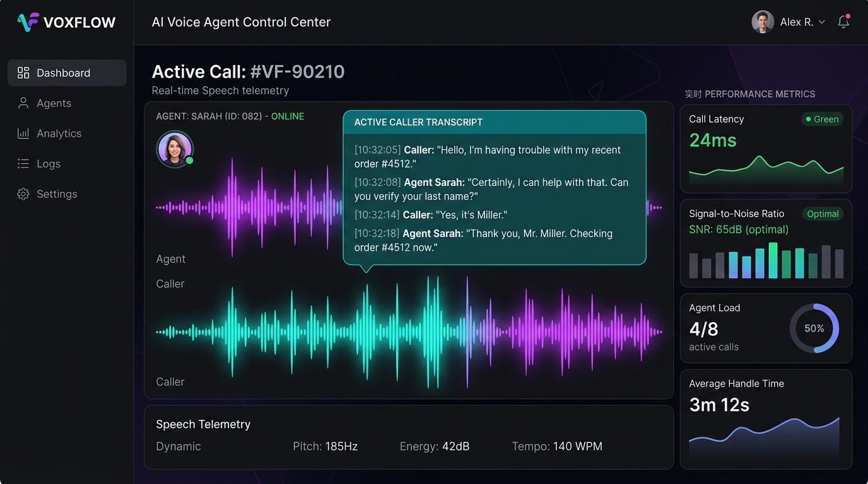Click the Dynamic telemetry label

(x=179, y=446)
